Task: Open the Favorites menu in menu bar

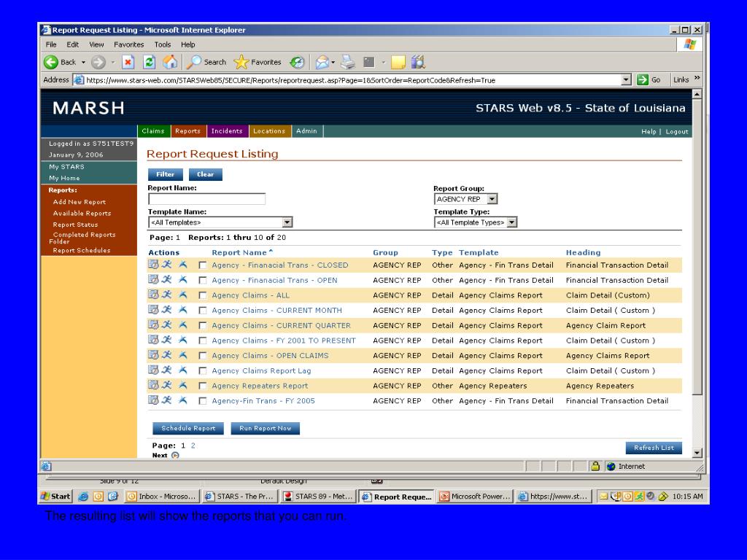Action: (128, 44)
